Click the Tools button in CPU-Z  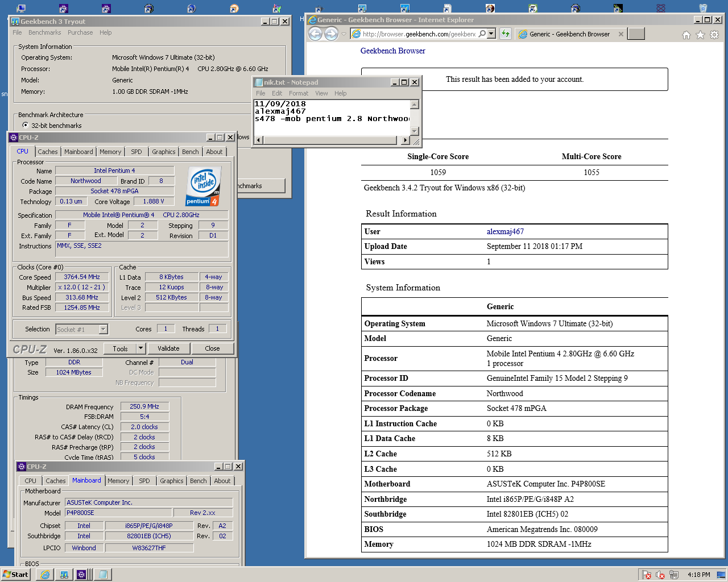[120, 348]
